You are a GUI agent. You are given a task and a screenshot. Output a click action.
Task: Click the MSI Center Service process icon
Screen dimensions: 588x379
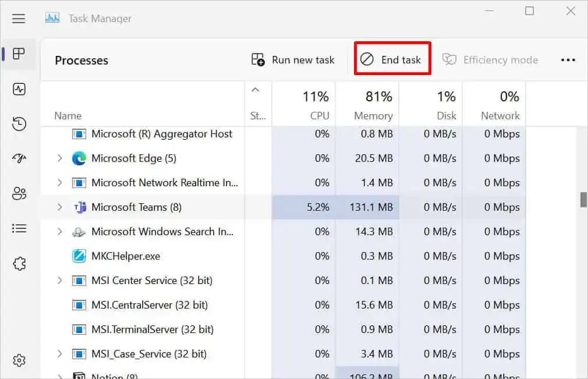click(79, 281)
